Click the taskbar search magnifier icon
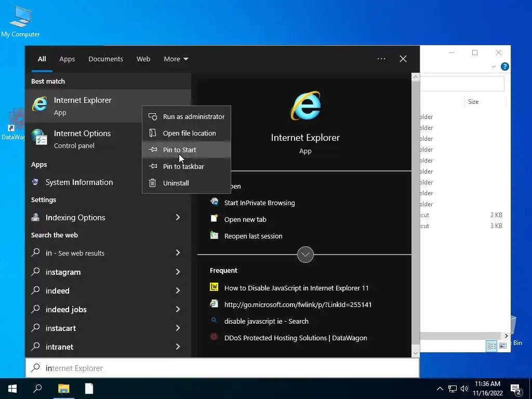This screenshot has width=532, height=399. pos(37,389)
